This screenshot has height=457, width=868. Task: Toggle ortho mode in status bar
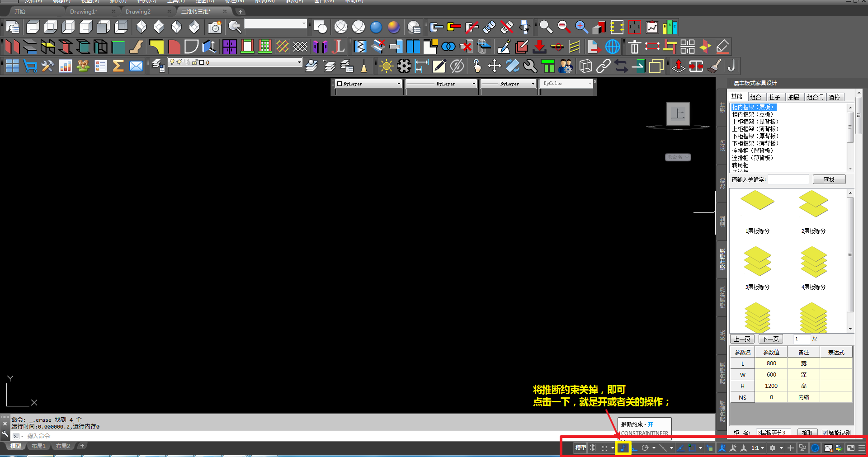tap(634, 448)
